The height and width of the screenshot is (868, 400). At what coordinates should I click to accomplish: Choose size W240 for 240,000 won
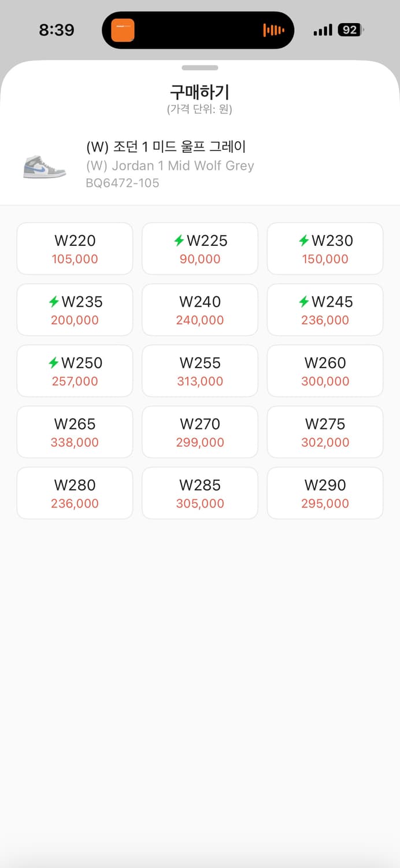coord(200,310)
